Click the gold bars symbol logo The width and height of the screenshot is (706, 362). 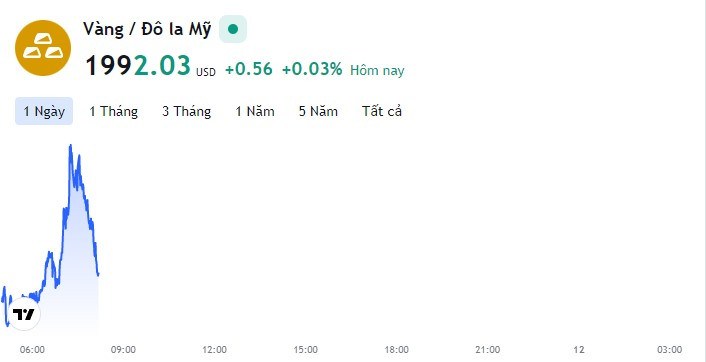43,48
